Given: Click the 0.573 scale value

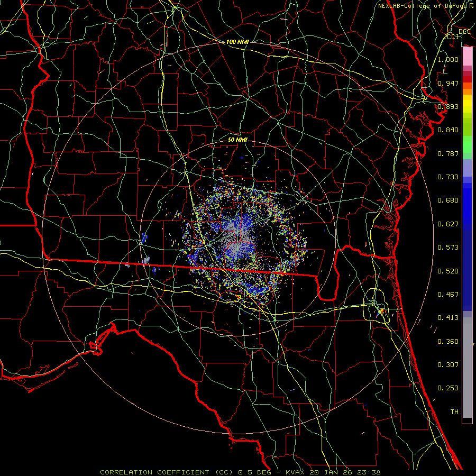Looking at the screenshot, I should 448,248.
